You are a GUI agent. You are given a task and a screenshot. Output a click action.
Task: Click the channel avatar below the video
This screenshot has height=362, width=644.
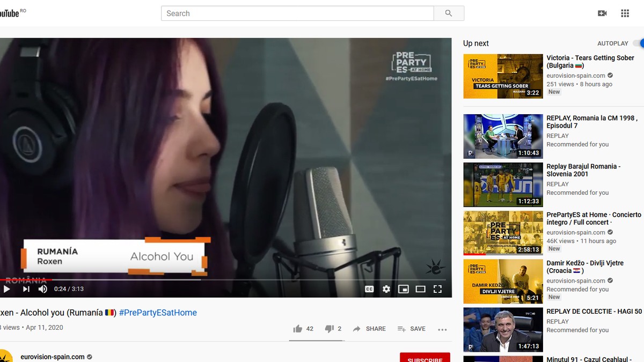pyautogui.click(x=5, y=357)
